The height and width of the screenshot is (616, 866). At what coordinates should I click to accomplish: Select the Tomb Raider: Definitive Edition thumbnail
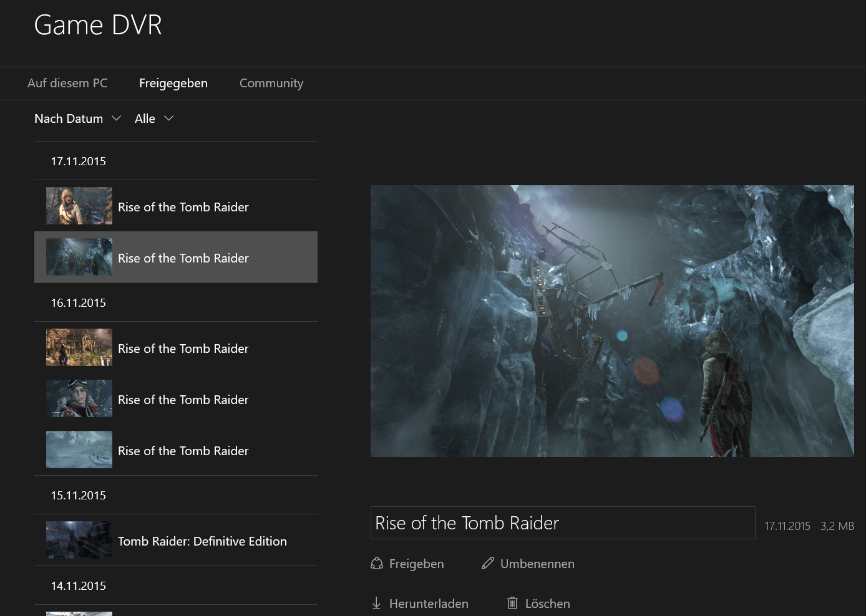click(79, 540)
